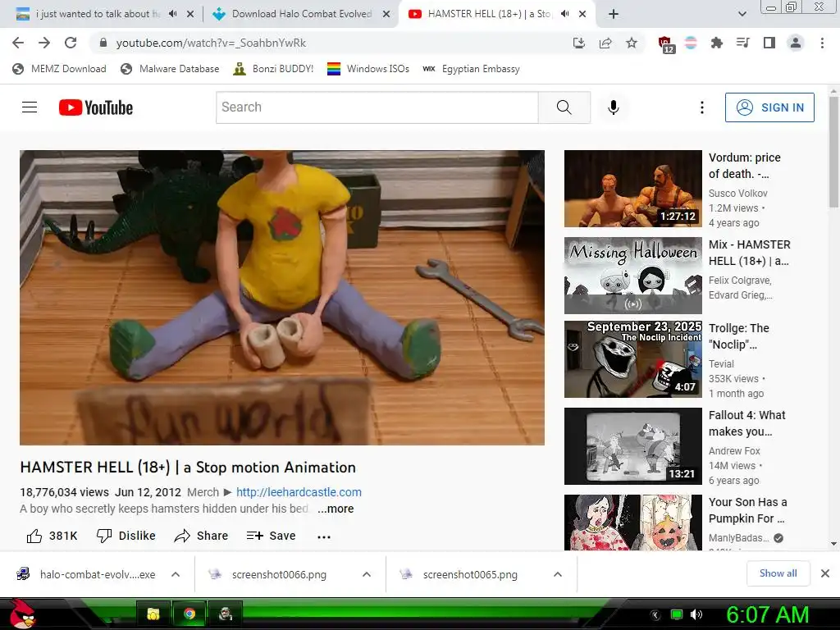Click the install app icon in address bar
Viewport: 840px width, 630px height.
[578, 43]
